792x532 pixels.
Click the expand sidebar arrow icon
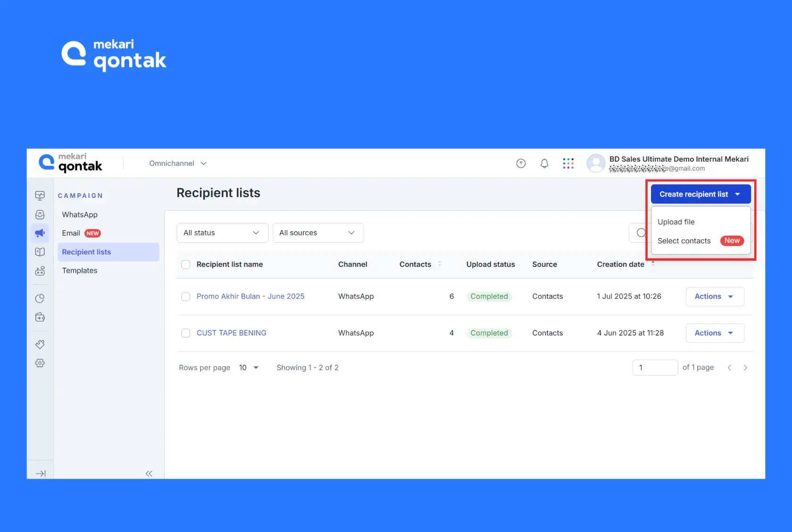[41, 474]
